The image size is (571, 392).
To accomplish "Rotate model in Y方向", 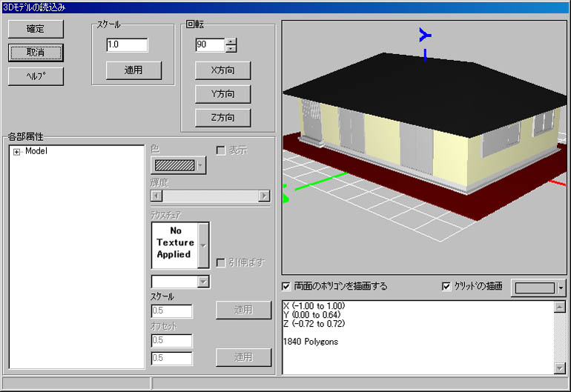I will click(223, 94).
